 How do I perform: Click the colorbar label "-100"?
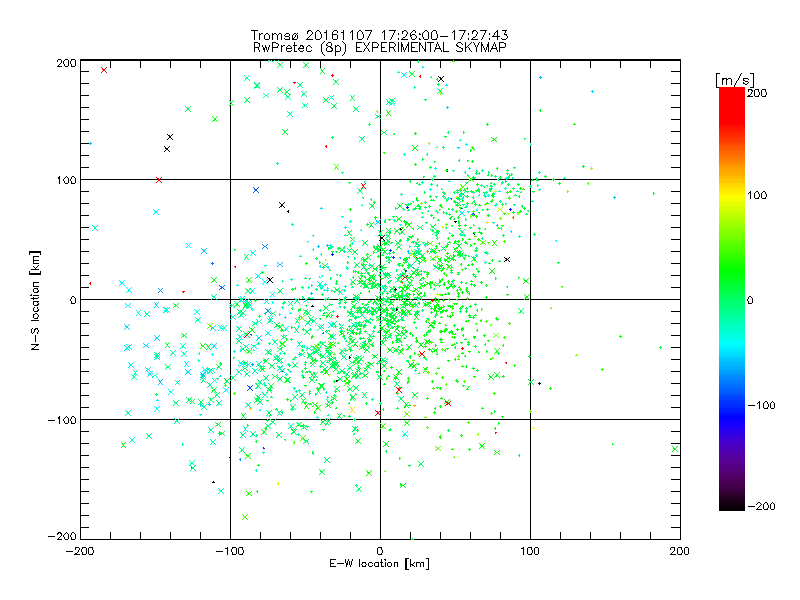pyautogui.click(x=761, y=405)
